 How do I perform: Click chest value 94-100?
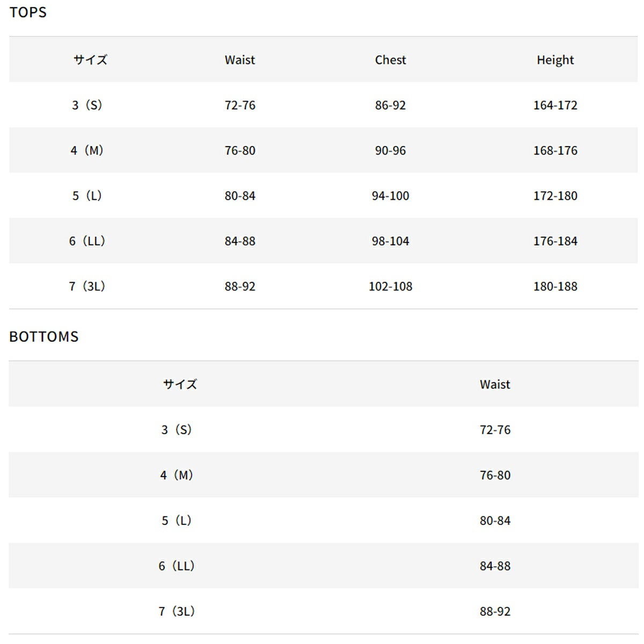click(390, 195)
